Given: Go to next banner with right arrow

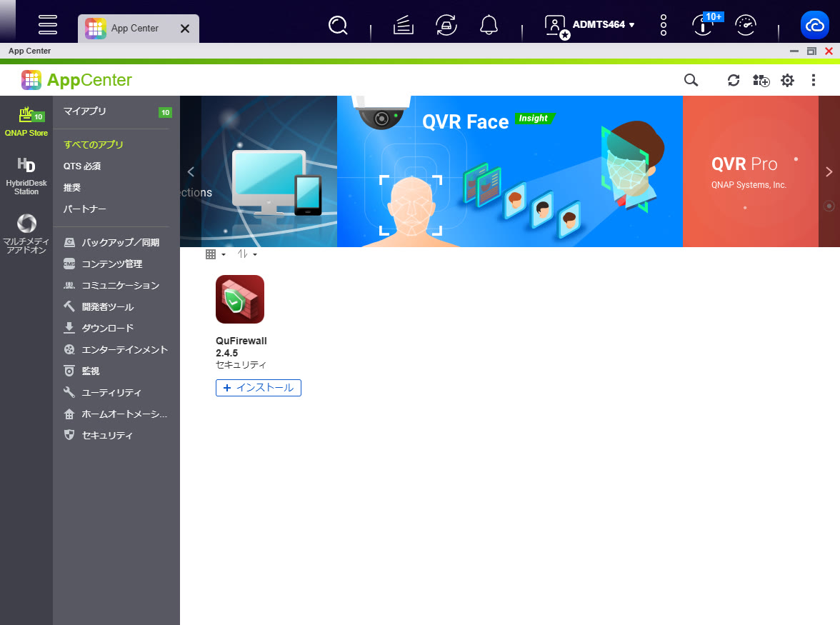Looking at the screenshot, I should pos(829,172).
